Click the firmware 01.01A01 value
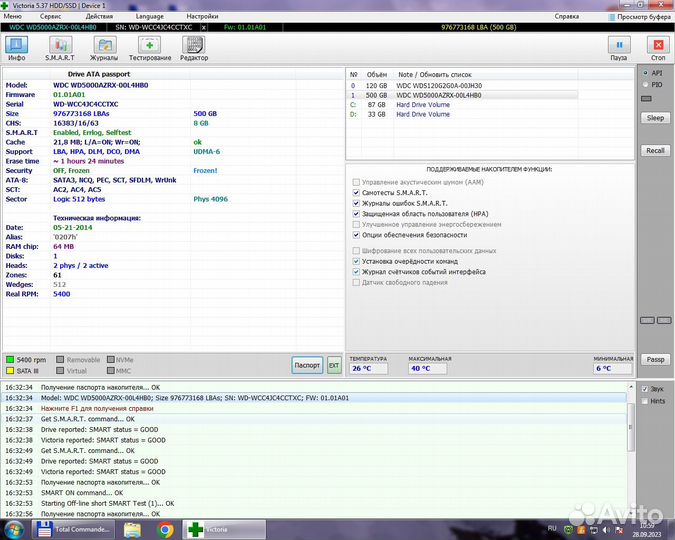The width and height of the screenshot is (675, 540). click(x=69, y=95)
